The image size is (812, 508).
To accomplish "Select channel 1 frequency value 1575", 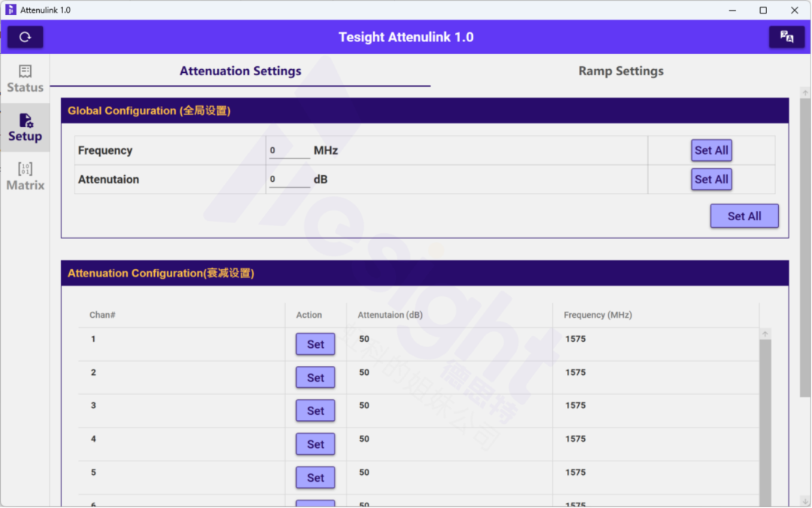I will (575, 339).
